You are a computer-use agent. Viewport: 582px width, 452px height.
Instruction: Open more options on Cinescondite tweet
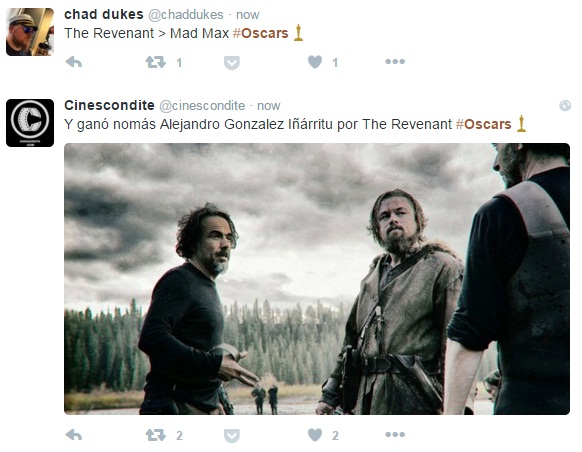pyautogui.click(x=395, y=435)
